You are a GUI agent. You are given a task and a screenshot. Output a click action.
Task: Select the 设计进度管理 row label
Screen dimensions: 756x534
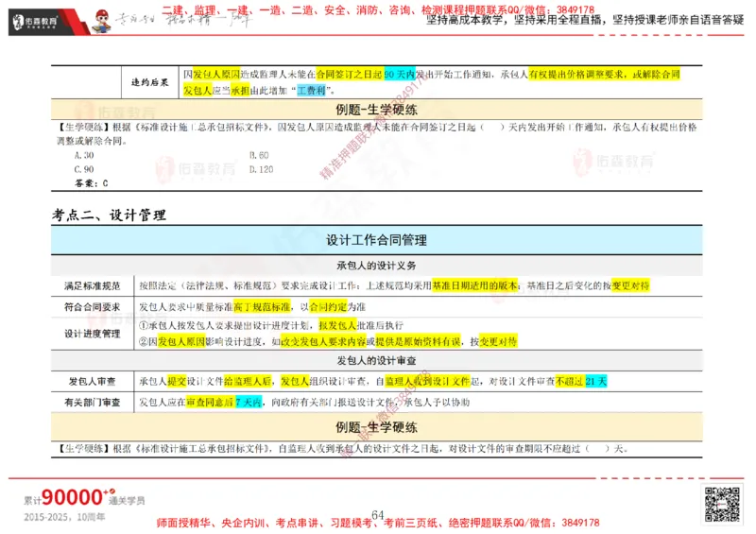(92, 334)
